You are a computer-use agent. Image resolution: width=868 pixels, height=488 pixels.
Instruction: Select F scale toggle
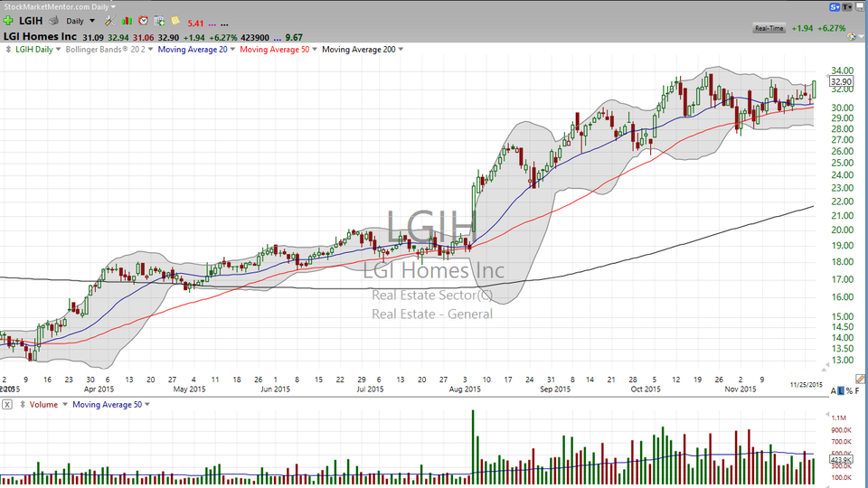857,391
